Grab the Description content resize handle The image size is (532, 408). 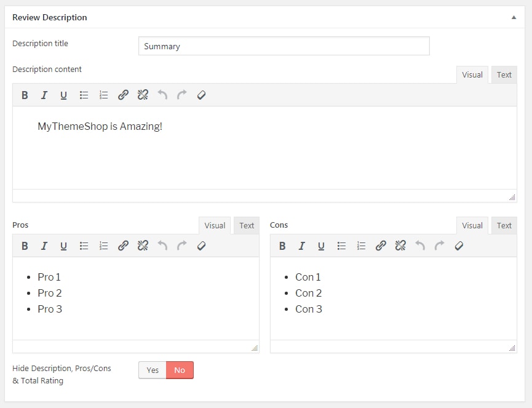pos(512,197)
